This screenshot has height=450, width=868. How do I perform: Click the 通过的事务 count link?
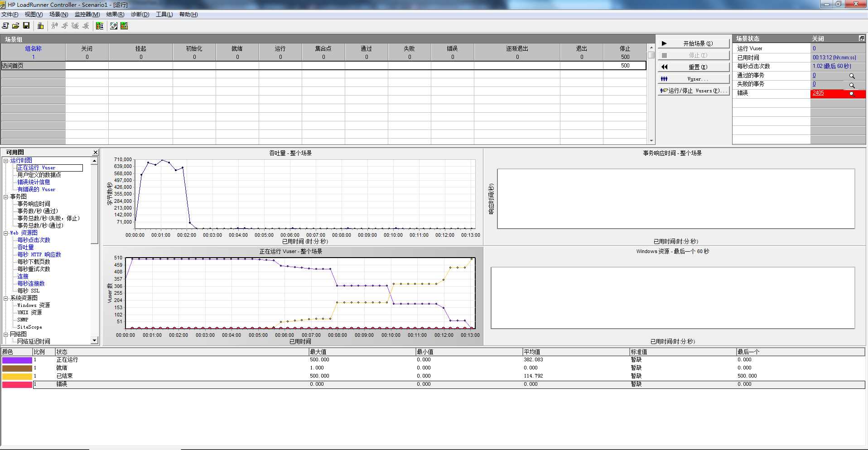814,76
